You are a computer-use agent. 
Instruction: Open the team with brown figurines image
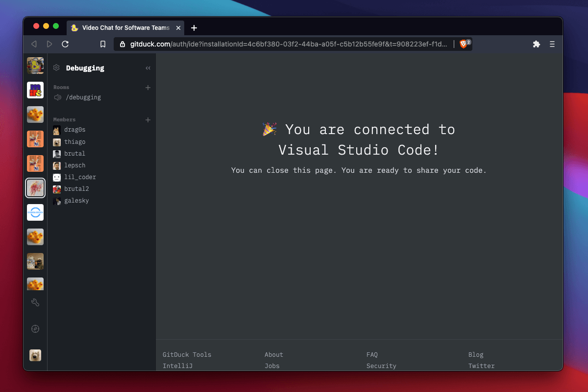(x=35, y=261)
